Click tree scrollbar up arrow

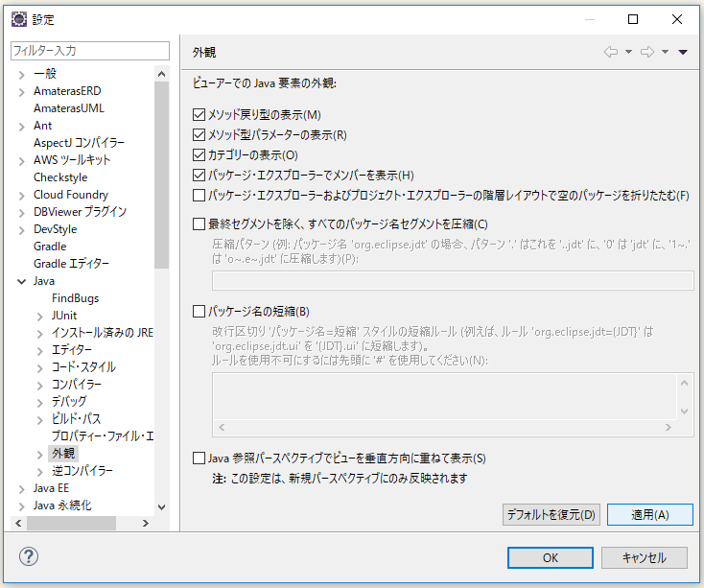pyautogui.click(x=162, y=74)
